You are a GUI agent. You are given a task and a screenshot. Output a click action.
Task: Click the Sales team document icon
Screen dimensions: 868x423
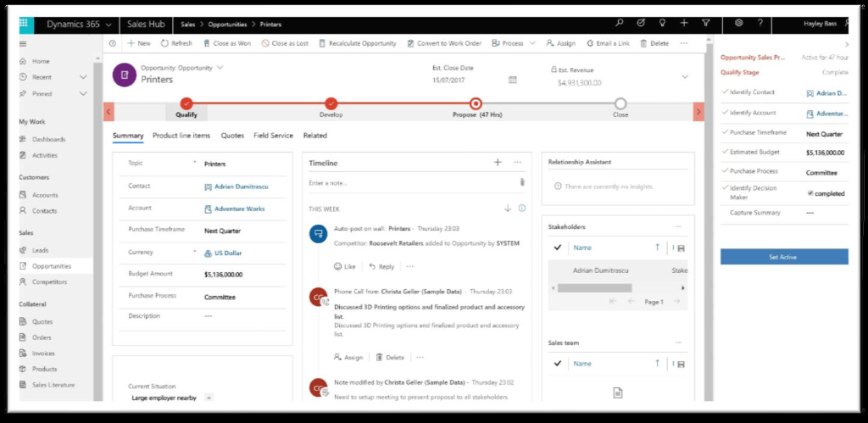[618, 392]
